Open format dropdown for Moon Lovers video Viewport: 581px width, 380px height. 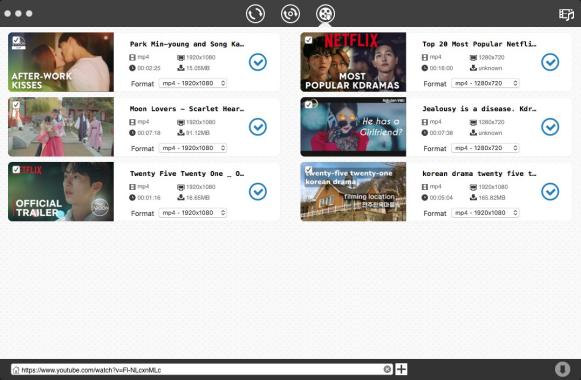(193, 148)
